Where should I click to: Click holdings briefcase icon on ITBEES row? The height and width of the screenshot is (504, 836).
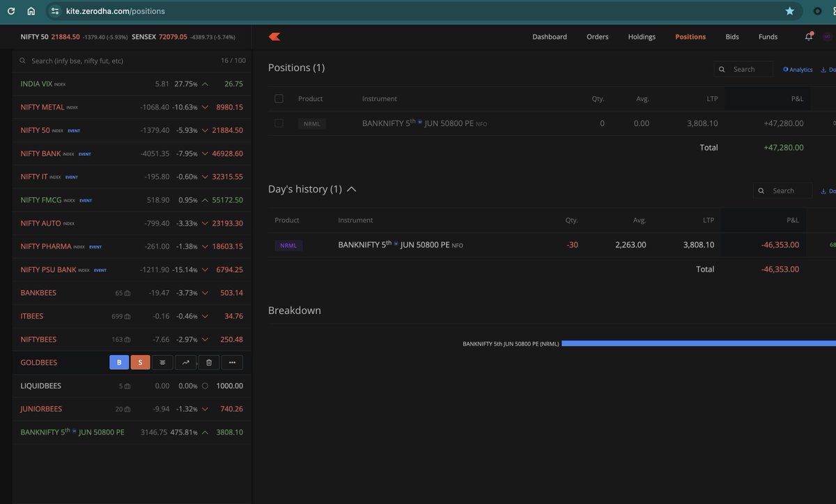point(127,316)
